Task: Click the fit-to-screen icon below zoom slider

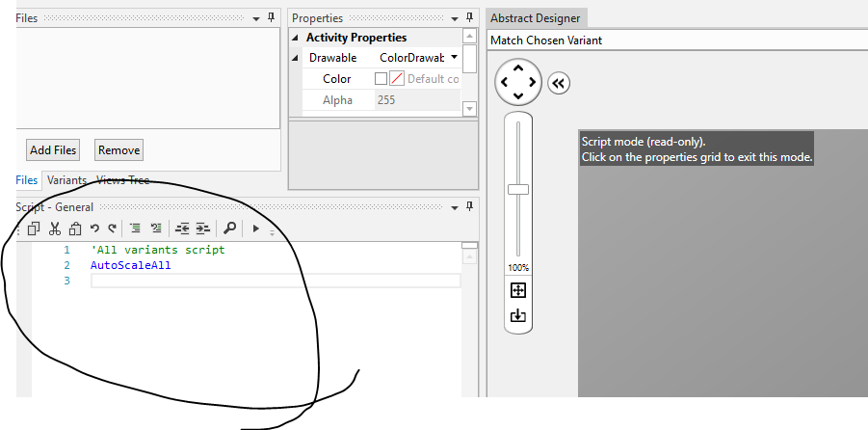Action: click(518, 289)
